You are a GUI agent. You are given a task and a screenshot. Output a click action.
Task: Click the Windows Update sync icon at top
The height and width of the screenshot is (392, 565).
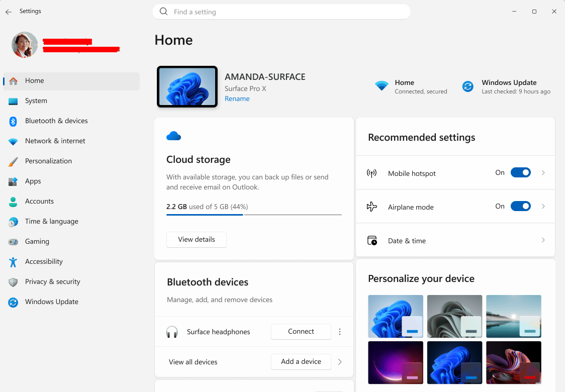click(467, 86)
